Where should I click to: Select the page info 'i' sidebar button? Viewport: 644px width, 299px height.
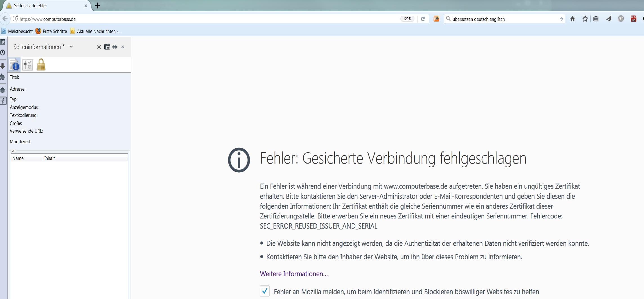(x=3, y=101)
